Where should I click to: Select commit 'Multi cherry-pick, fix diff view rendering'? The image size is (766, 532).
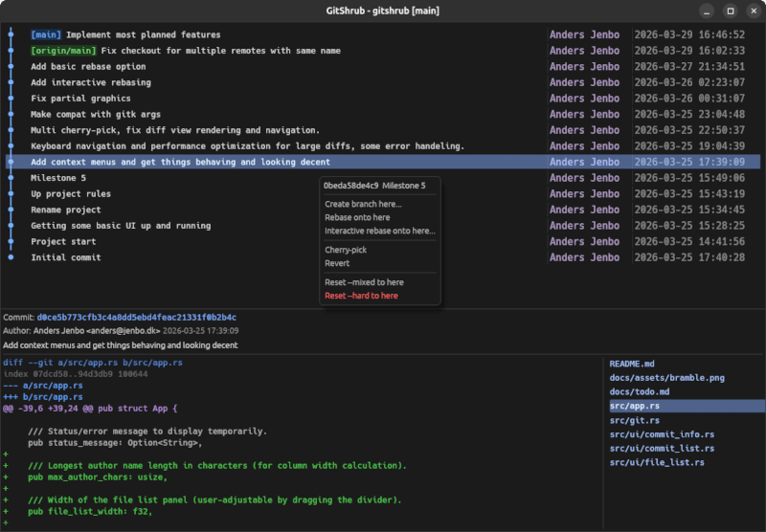pyautogui.click(x=382, y=130)
